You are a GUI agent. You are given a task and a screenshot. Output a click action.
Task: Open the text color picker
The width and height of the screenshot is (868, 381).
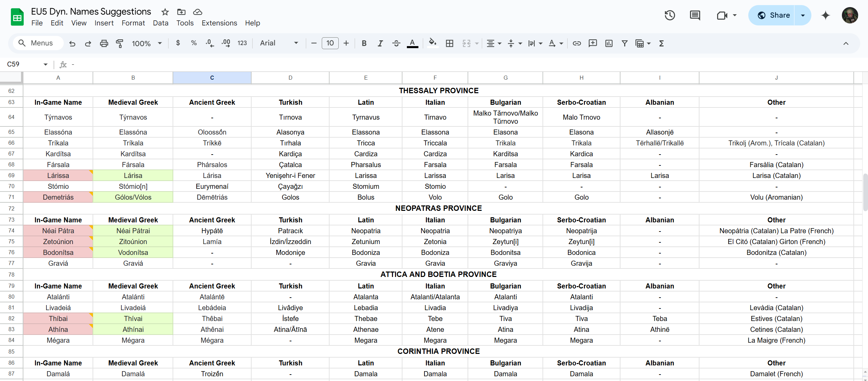[x=412, y=43]
